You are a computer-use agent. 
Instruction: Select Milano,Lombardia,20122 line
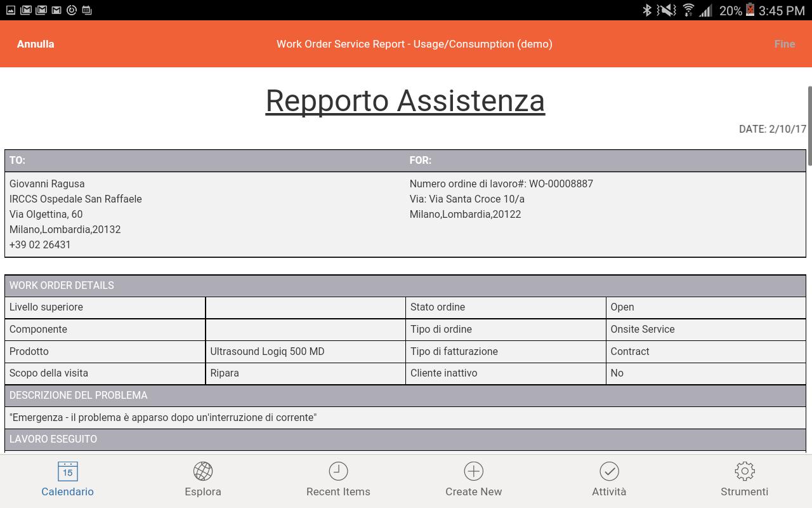465,214
